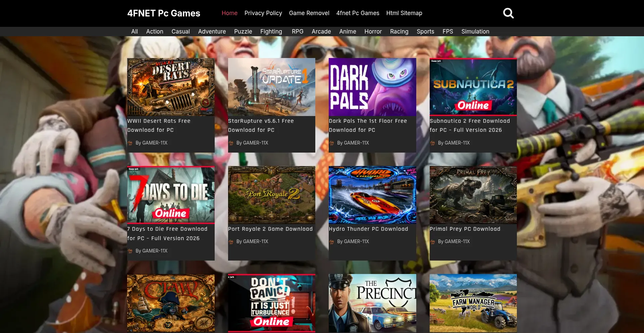Image resolution: width=644 pixels, height=333 pixels.
Task: Open StarRupture v5.6.1 Free Download title link
Action: [x=261, y=125]
